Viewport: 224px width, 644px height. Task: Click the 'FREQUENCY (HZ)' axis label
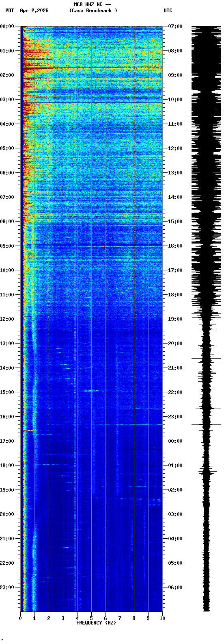point(96,623)
